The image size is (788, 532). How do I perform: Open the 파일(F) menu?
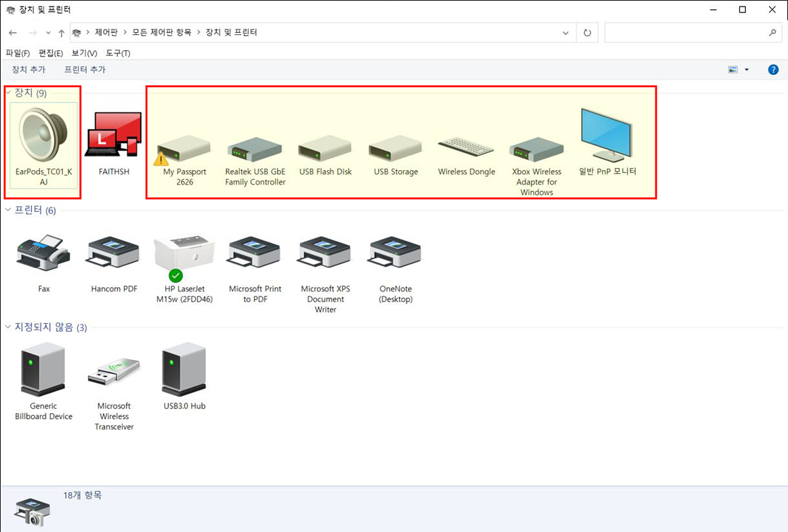tap(18, 53)
